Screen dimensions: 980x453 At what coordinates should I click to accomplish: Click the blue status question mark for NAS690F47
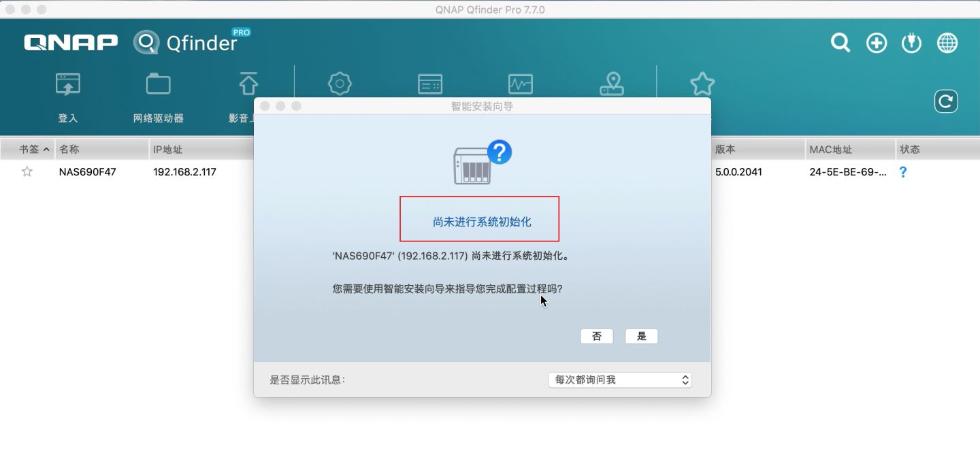(902, 172)
